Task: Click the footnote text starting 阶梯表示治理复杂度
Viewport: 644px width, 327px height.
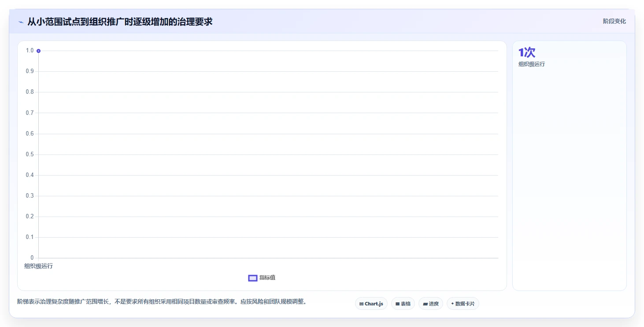Action: (x=162, y=302)
